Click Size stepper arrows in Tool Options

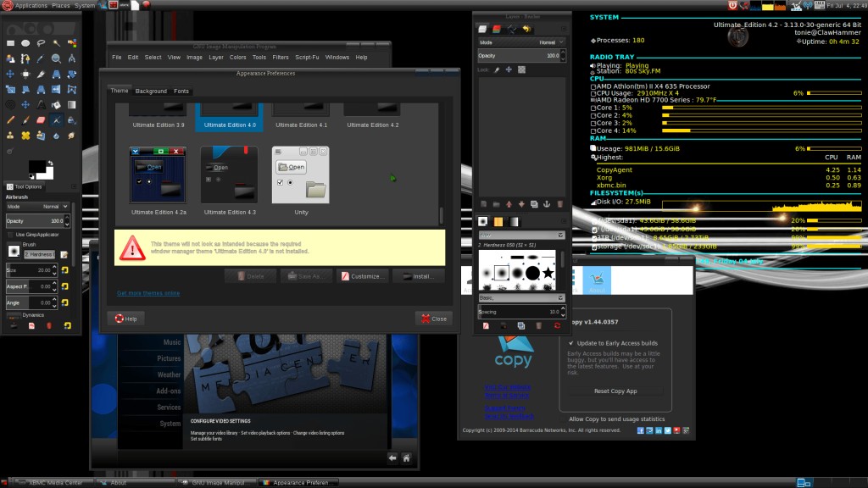point(54,270)
